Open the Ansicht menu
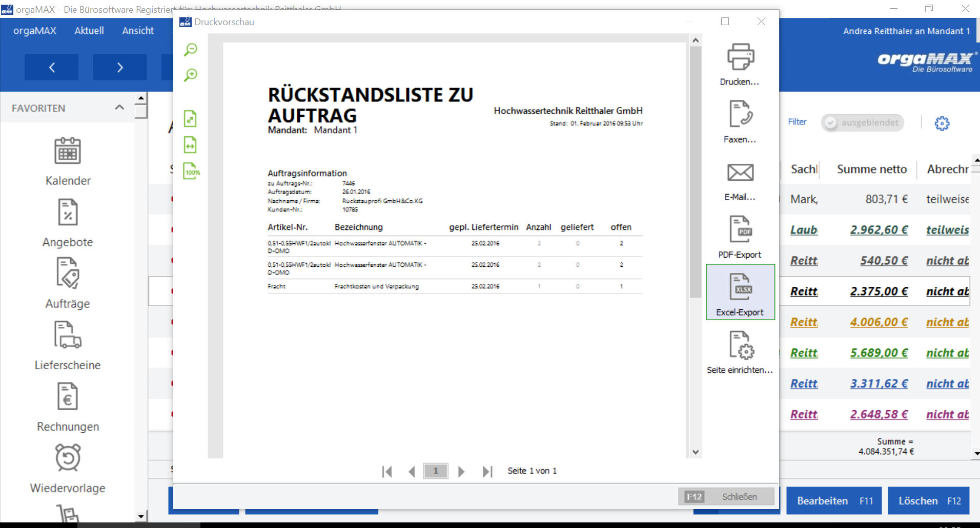 coord(138,31)
